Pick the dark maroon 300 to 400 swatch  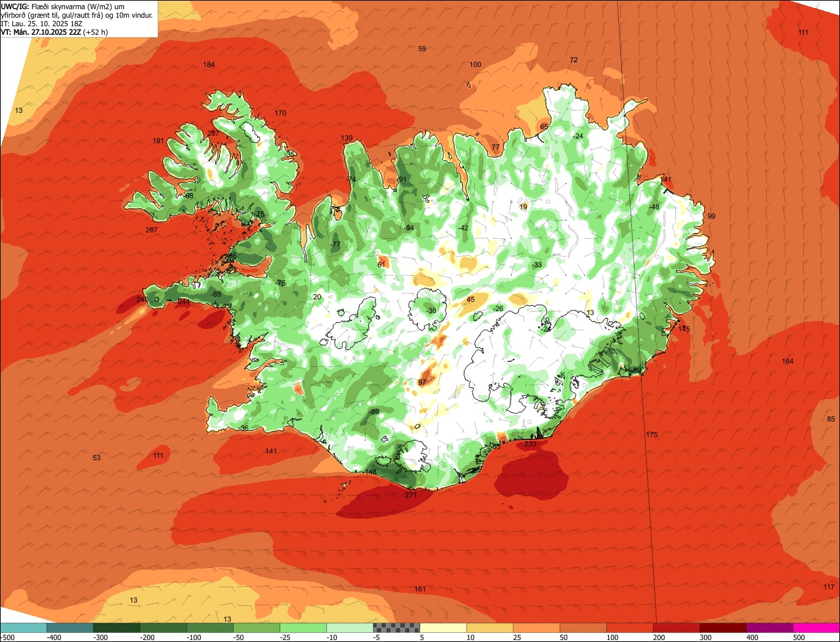coord(722,628)
